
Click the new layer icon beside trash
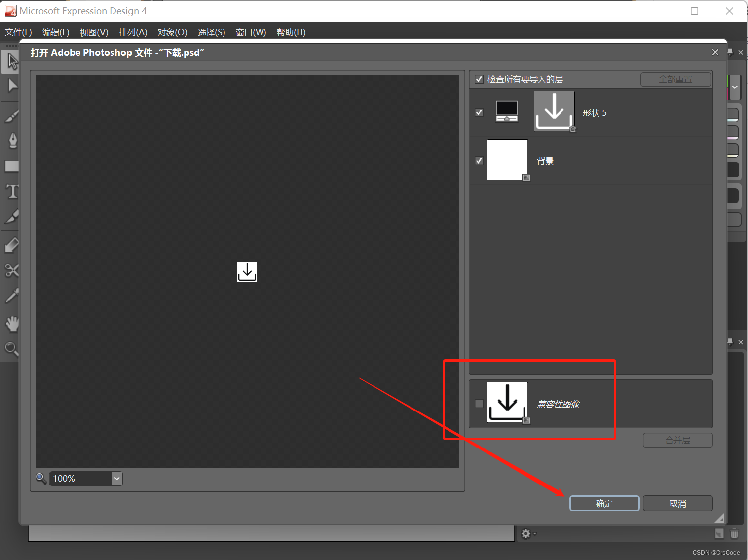tap(719, 533)
